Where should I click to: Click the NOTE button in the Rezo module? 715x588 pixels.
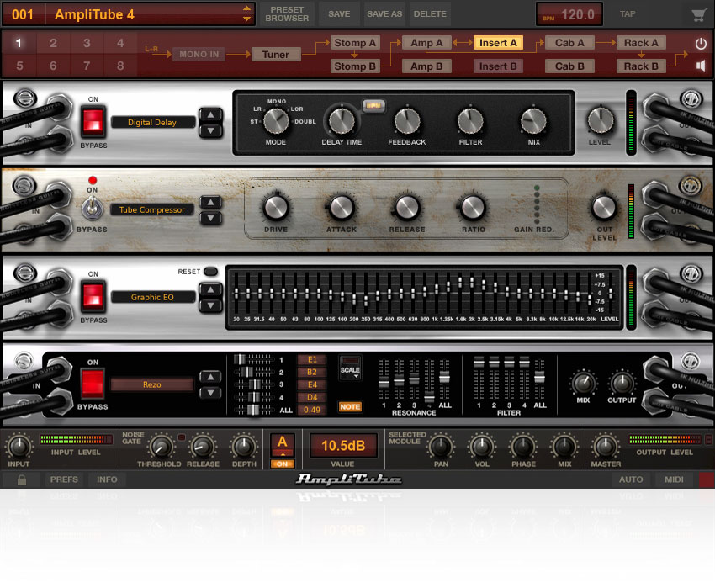tap(350, 406)
